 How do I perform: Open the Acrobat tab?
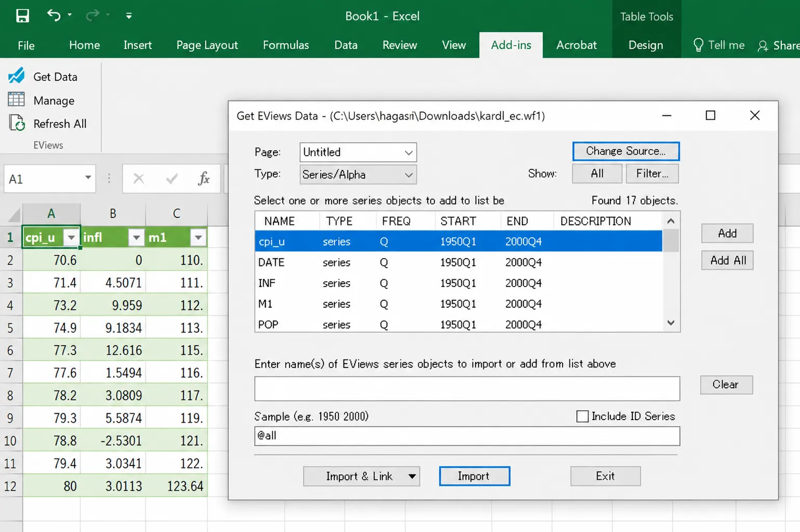576,45
